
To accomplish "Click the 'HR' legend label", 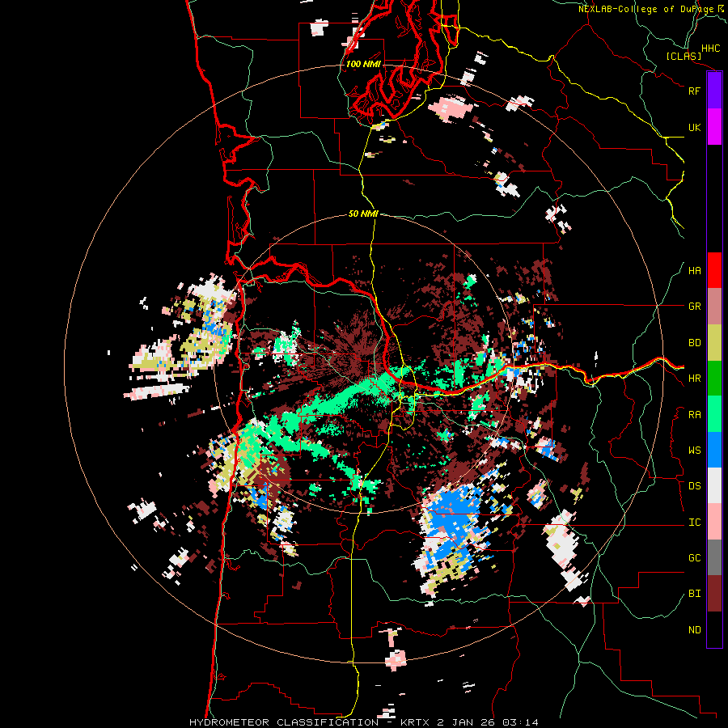I will [x=694, y=379].
